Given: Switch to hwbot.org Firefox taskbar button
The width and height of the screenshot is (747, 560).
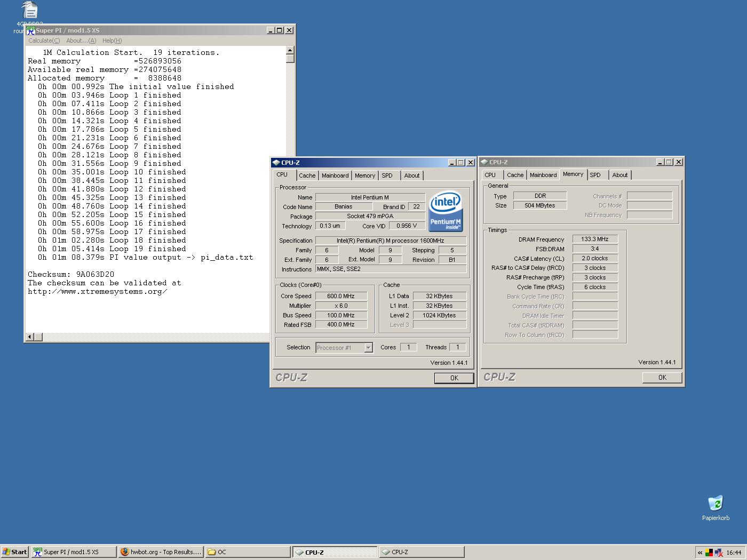Looking at the screenshot, I should pyautogui.click(x=161, y=552).
